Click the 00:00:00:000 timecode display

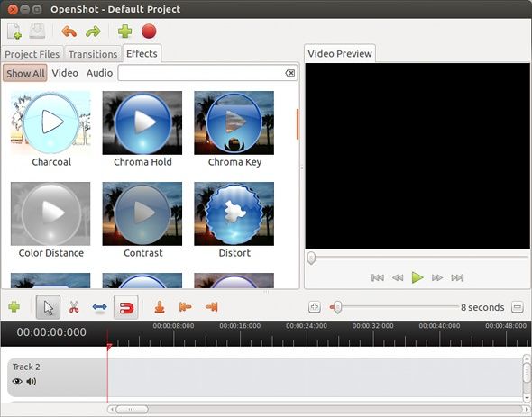pyautogui.click(x=51, y=332)
